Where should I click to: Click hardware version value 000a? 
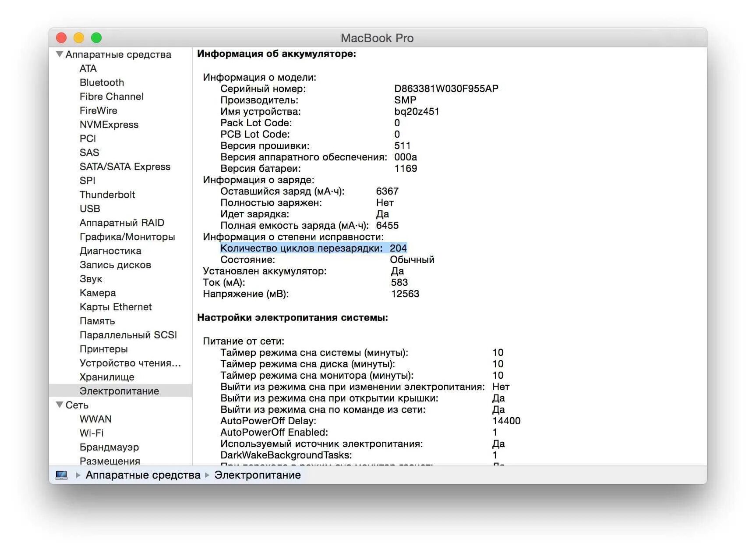coord(406,157)
